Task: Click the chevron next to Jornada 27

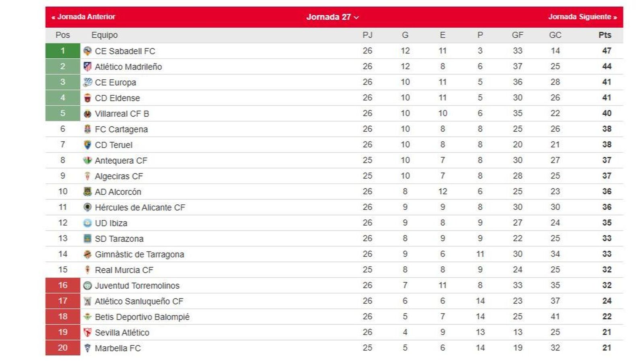Action: (x=356, y=18)
